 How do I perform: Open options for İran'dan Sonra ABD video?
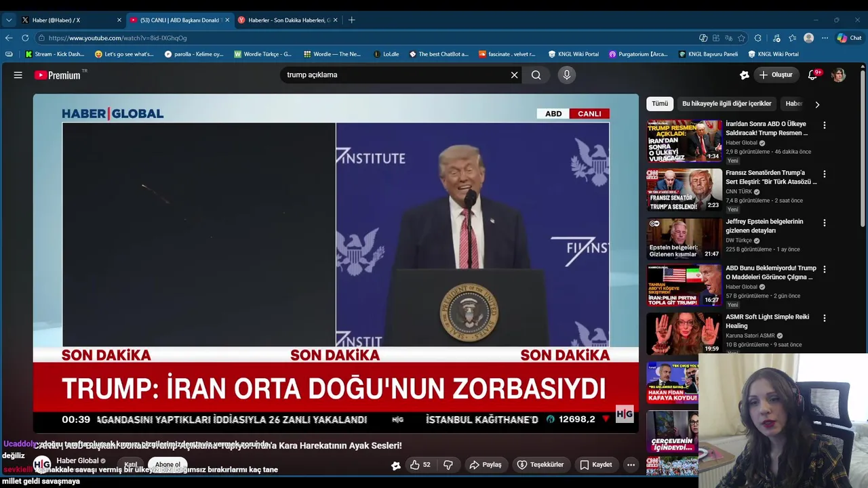click(824, 125)
